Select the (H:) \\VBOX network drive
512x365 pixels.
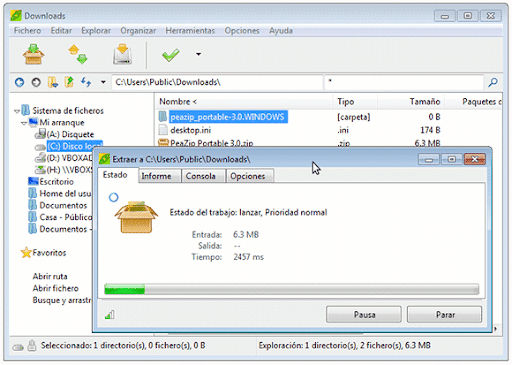click(x=69, y=170)
